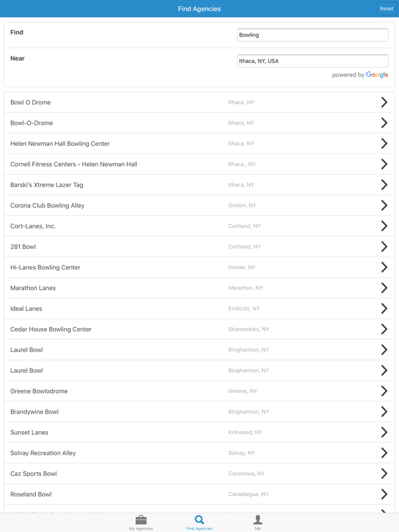Click the Find search text field
The width and height of the screenshot is (399, 532).
pos(312,35)
